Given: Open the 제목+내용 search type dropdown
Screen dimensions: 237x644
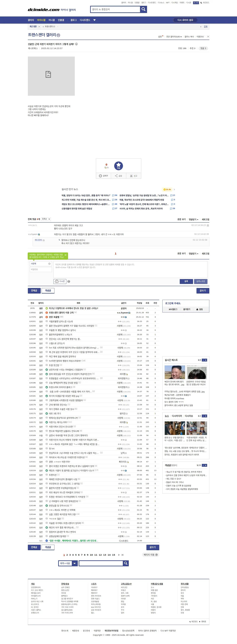Looking at the screenshot, I should [68, 563].
